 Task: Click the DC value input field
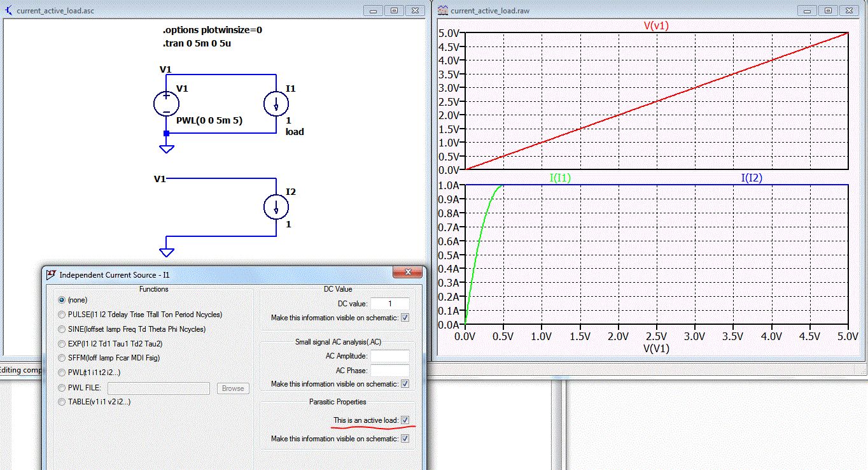(389, 304)
